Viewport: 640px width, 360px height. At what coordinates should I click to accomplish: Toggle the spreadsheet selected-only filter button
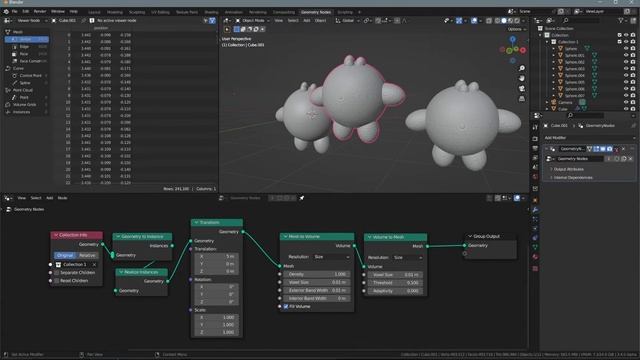click(x=205, y=20)
